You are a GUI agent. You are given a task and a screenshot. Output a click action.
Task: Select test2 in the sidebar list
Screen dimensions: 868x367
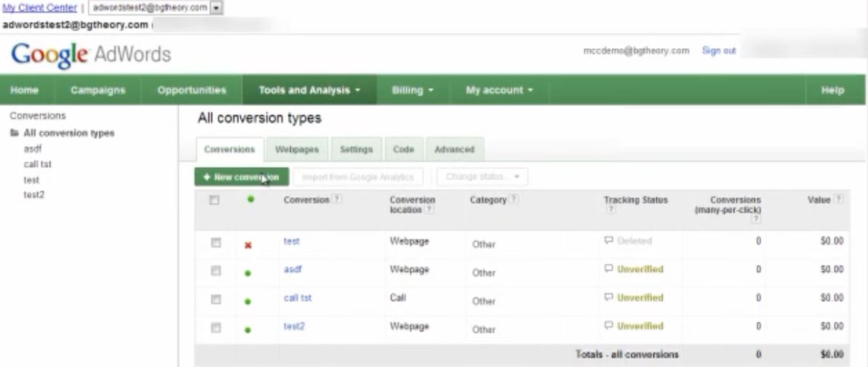(34, 195)
